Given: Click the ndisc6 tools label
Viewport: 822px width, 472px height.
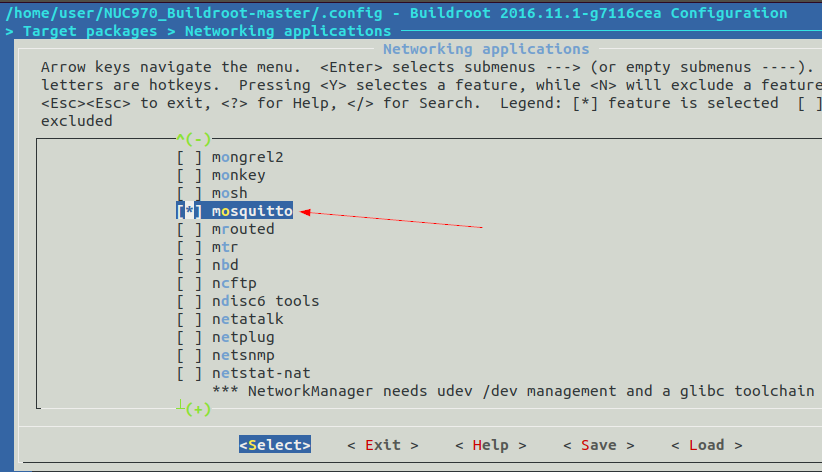Looking at the screenshot, I should 265,301.
